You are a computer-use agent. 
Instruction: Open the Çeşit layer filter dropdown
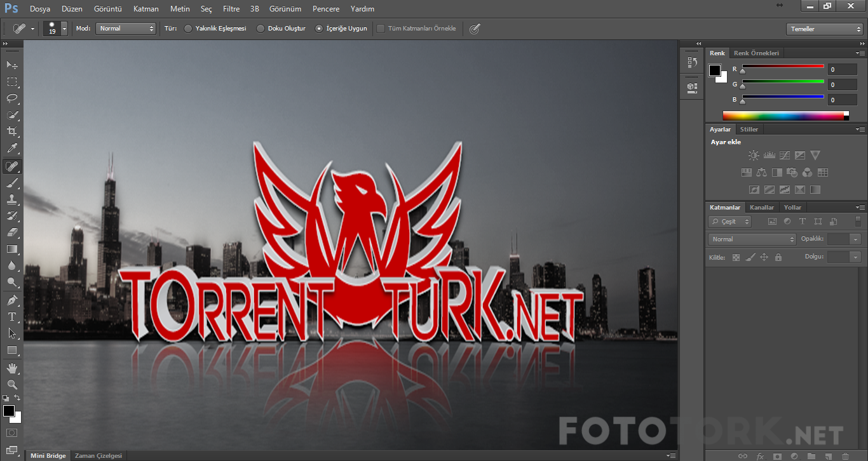tap(730, 222)
